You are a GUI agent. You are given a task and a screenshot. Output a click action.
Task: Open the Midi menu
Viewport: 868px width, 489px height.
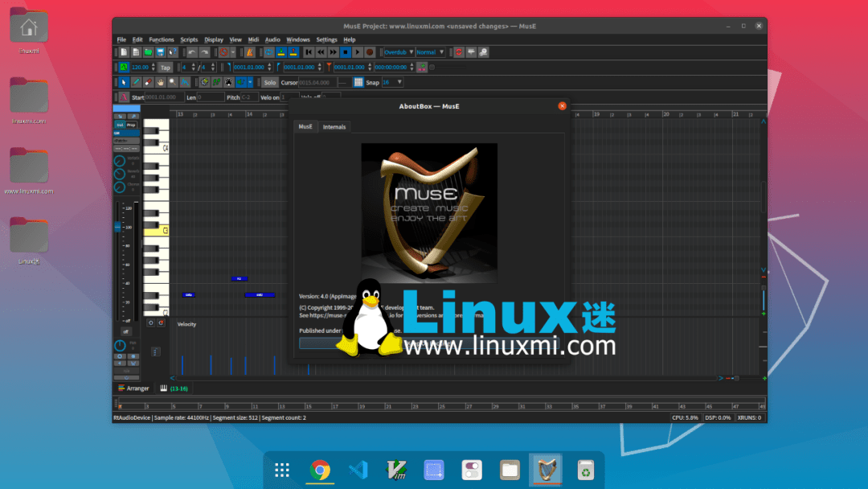(x=253, y=39)
